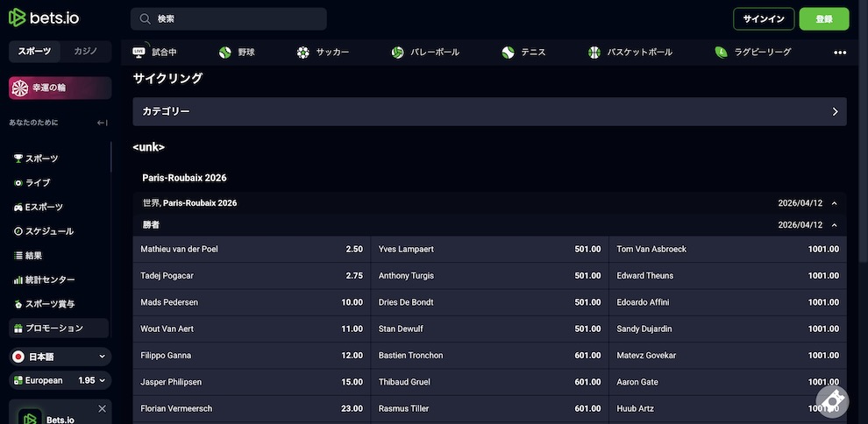
Task: Select Bastien Tronchon at 601.00
Action: pos(490,356)
